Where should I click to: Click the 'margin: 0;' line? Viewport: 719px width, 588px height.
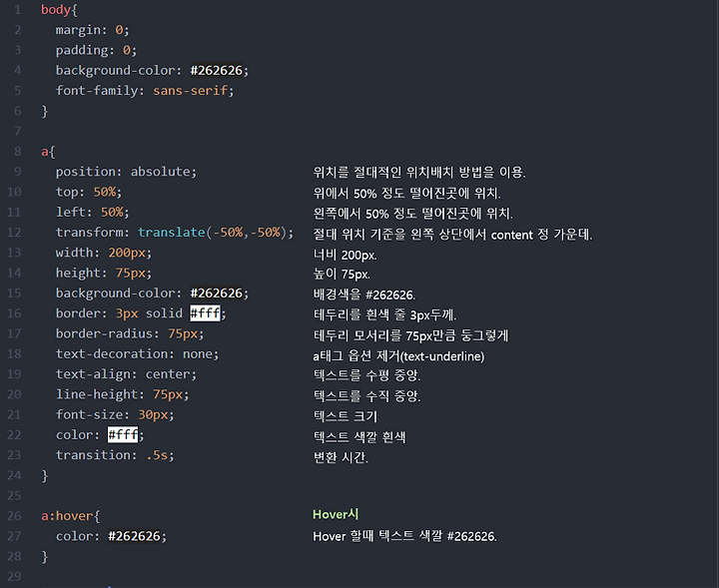(93, 30)
